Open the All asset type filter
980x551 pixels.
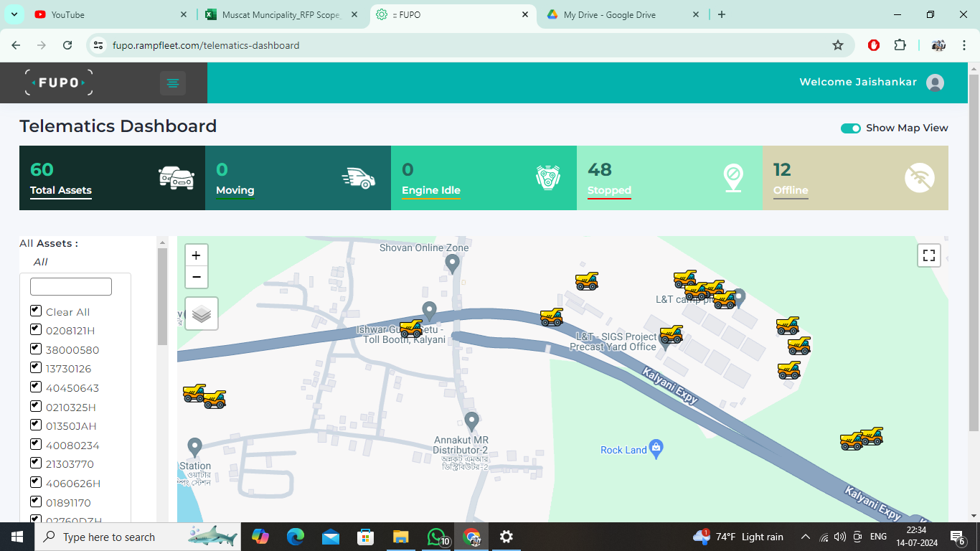pos(40,261)
